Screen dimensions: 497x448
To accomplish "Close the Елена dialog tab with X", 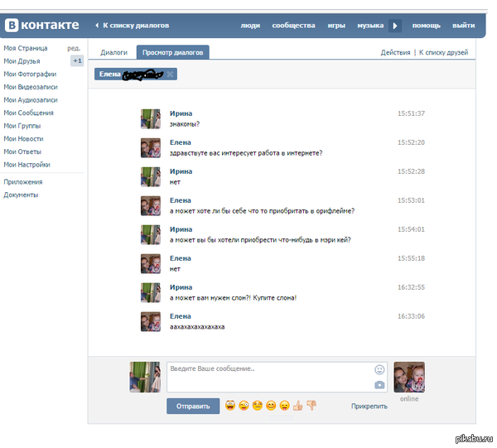I will click(x=170, y=75).
